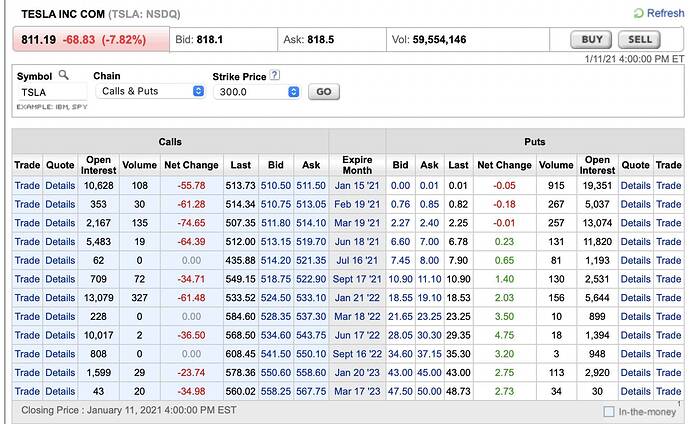690x424 pixels.
Task: Click puts Ask 30.30 for Jun 17 '22
Action: coord(429,335)
